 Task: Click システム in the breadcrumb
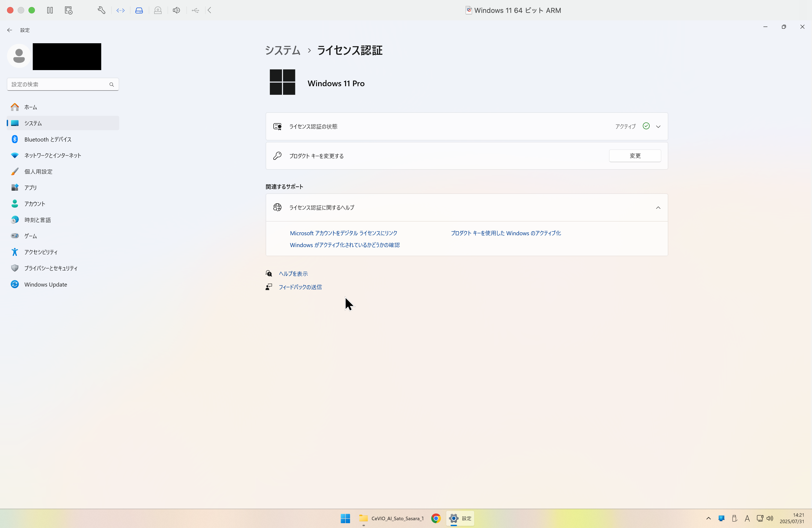[282, 50]
